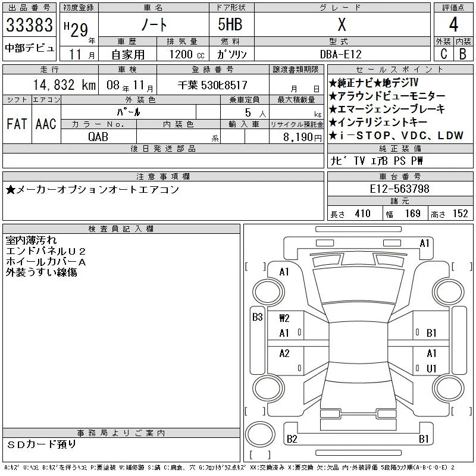476x476 pixels.
Task: Select the interior grade B cell
Action: tap(463, 54)
